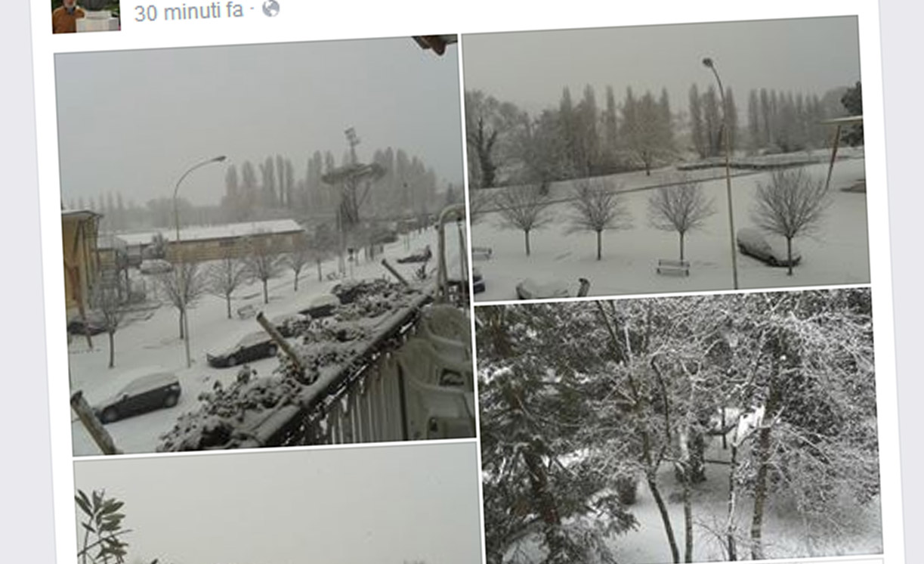Open the photo with the long low building

coord(264,246)
